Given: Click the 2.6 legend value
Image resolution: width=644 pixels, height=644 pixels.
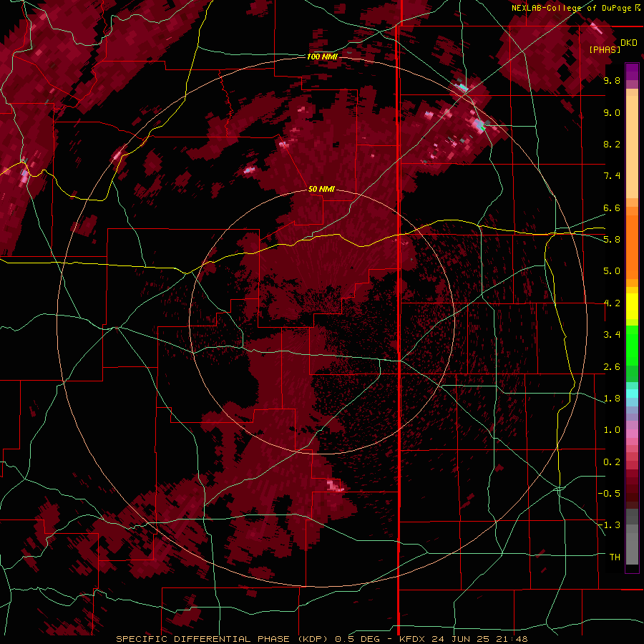Looking at the screenshot, I should click(612, 367).
